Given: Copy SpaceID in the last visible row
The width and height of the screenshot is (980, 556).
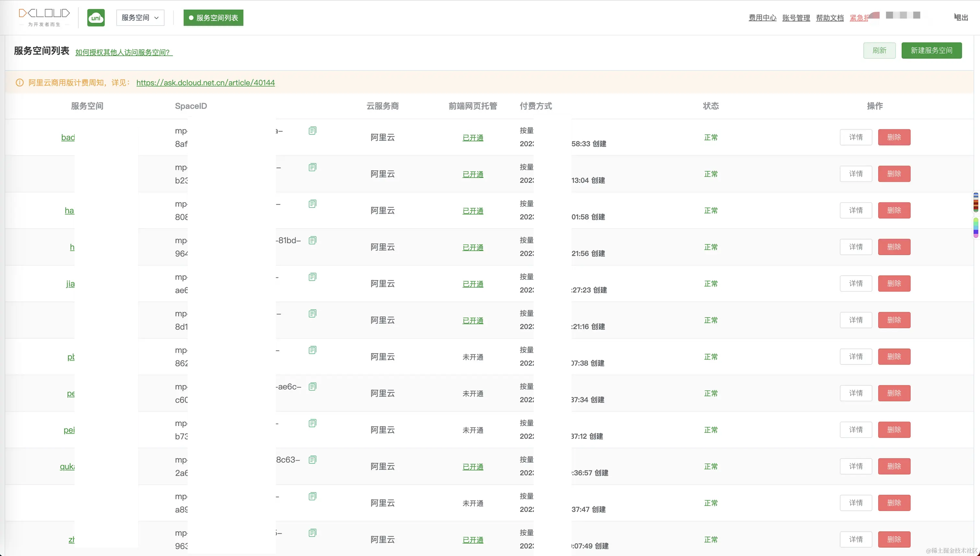Looking at the screenshot, I should 312,533.
